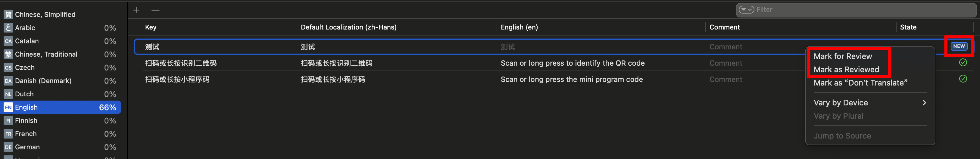
Task: Click the State column header
Action: coord(908,27)
